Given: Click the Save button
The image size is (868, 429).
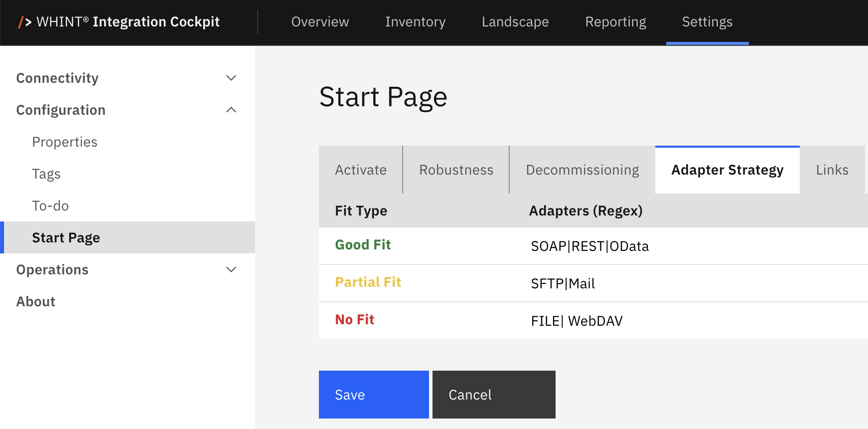Looking at the screenshot, I should (374, 395).
